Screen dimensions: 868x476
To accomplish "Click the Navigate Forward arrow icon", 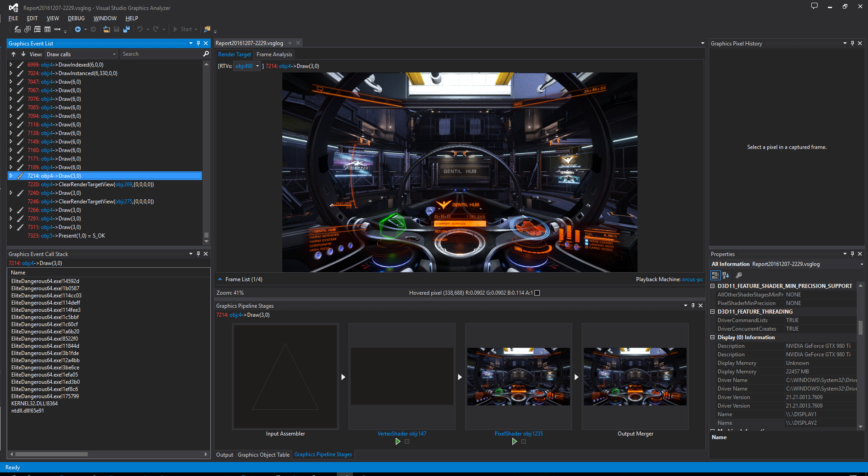I will coord(93,29).
